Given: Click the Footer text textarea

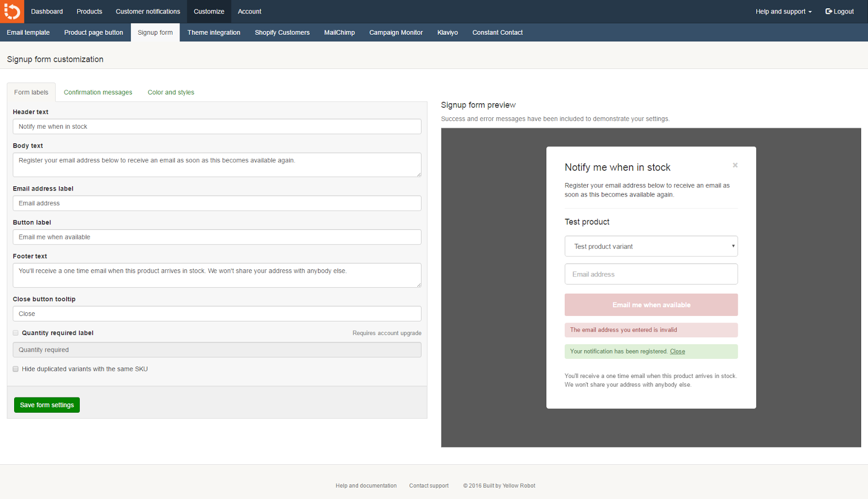Looking at the screenshot, I should (217, 275).
